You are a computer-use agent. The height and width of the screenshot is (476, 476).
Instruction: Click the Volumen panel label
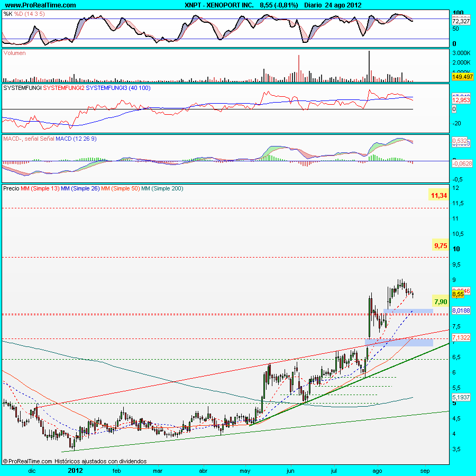point(15,53)
